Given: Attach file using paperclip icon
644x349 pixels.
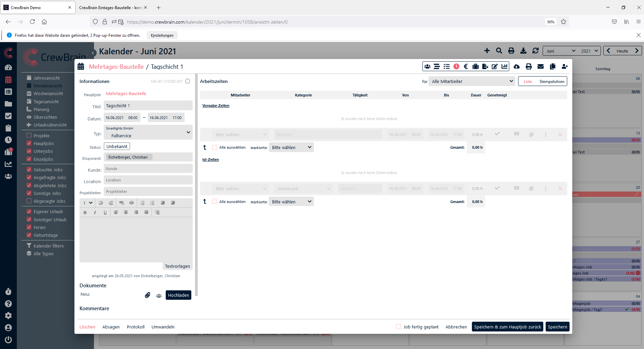Looking at the screenshot, I should point(148,295).
